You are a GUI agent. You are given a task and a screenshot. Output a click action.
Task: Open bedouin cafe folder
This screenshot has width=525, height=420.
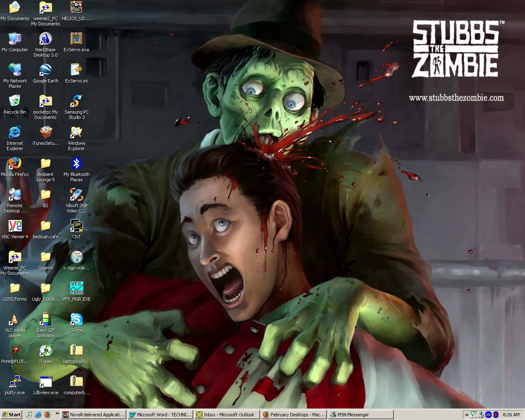[x=46, y=229]
